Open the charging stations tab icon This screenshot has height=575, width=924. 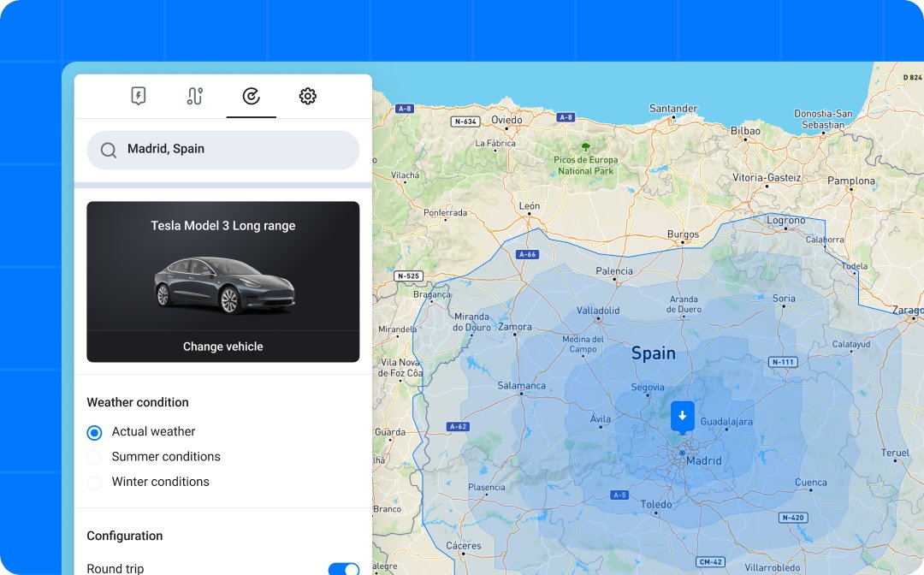pos(139,96)
